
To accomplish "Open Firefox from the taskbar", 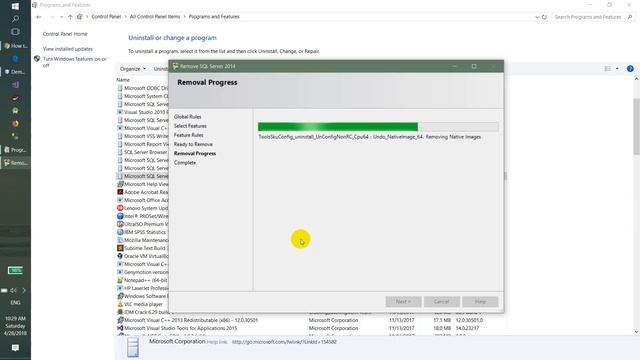I will pos(15,124).
